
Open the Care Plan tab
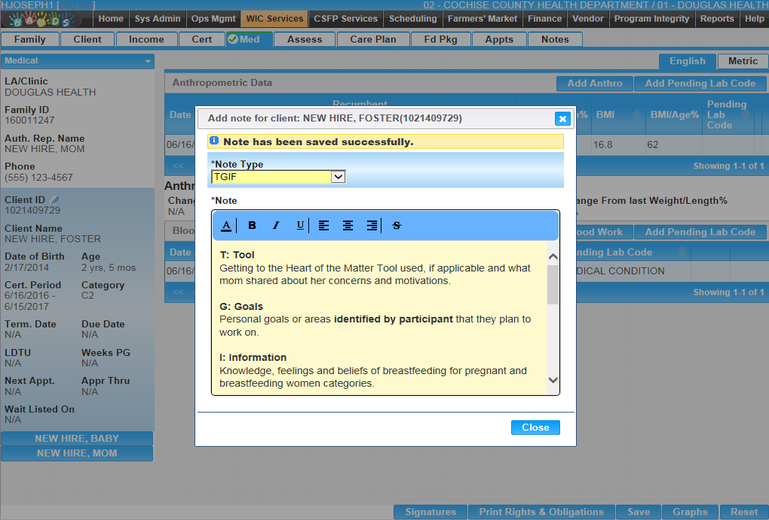click(x=373, y=40)
